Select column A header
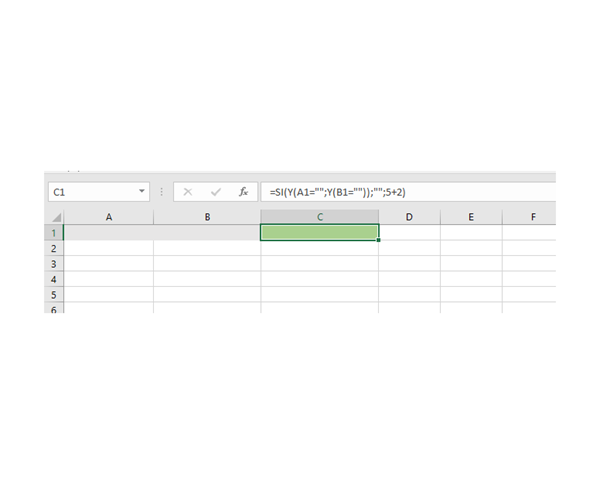 108,217
